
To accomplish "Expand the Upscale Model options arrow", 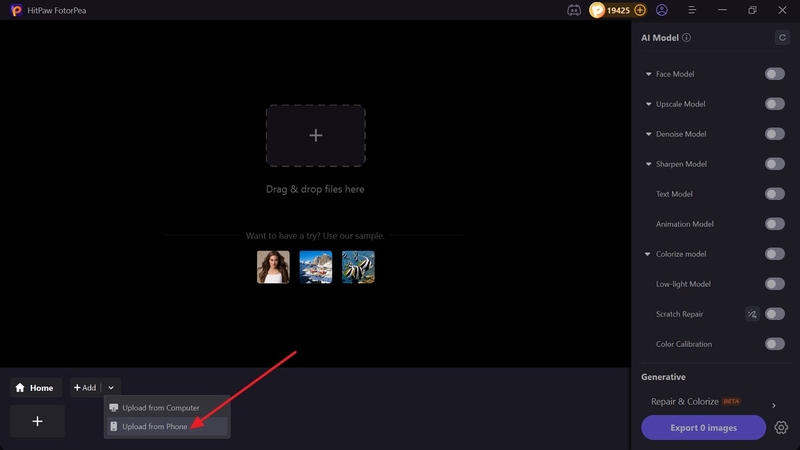I will pyautogui.click(x=648, y=104).
